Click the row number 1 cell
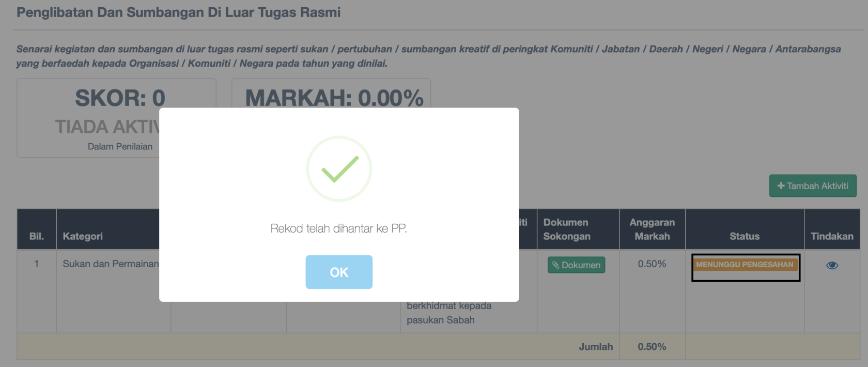 pyautogui.click(x=36, y=264)
